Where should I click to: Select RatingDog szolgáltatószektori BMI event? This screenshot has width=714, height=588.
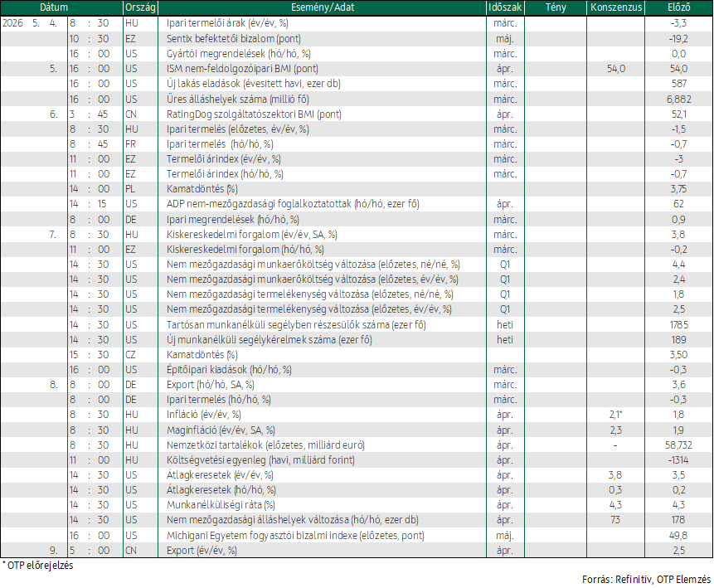(x=254, y=114)
